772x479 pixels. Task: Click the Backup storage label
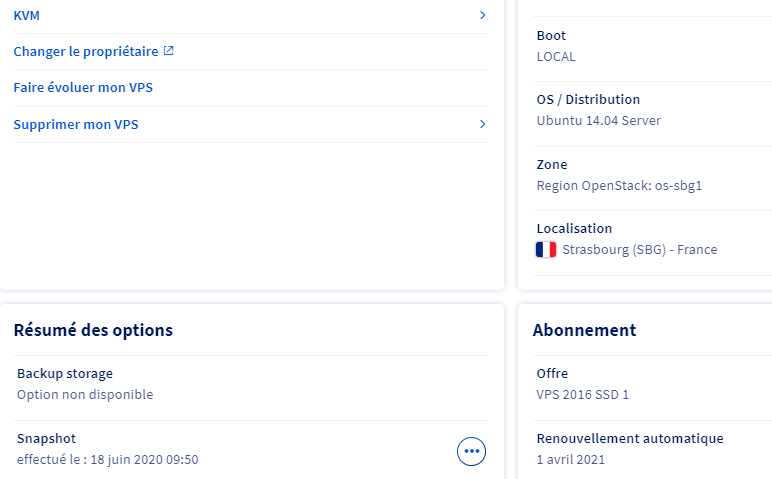point(65,374)
